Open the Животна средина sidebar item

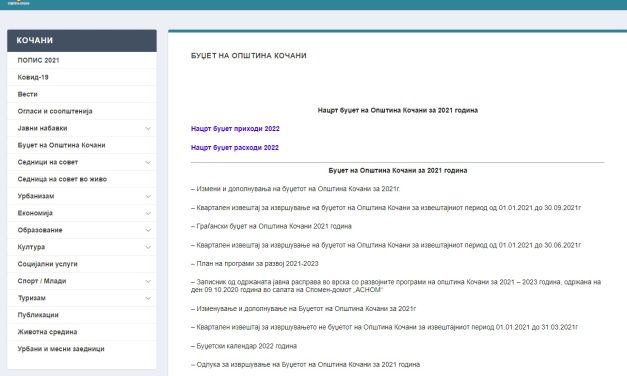coord(82,332)
